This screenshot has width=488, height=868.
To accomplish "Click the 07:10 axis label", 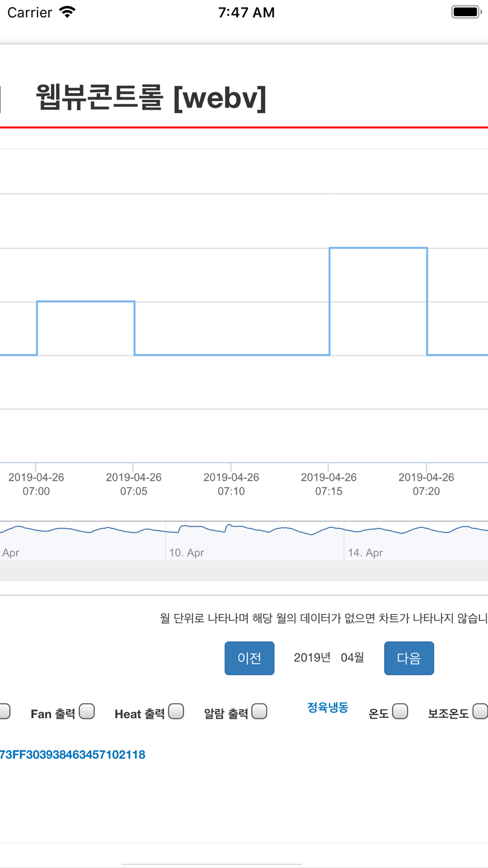I will pos(231,484).
